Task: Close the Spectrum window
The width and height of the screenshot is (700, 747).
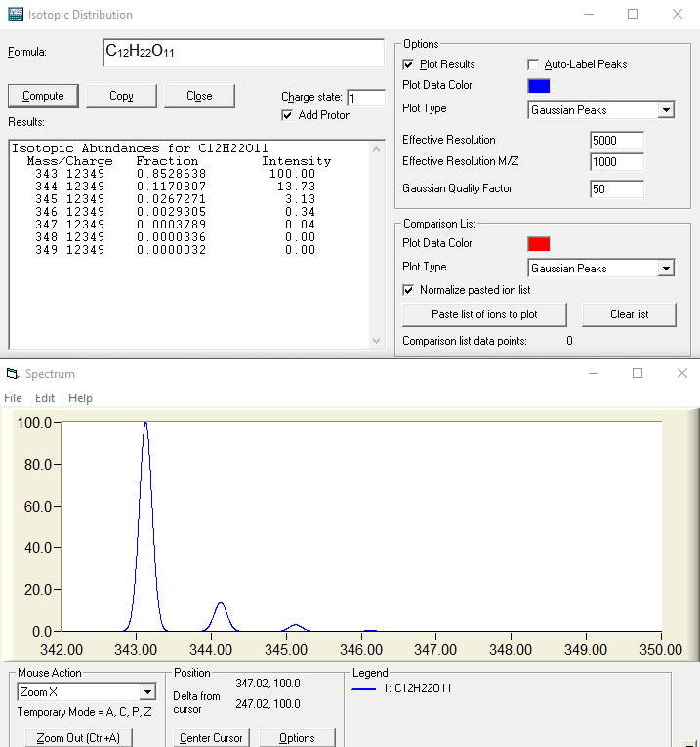Action: (x=681, y=373)
